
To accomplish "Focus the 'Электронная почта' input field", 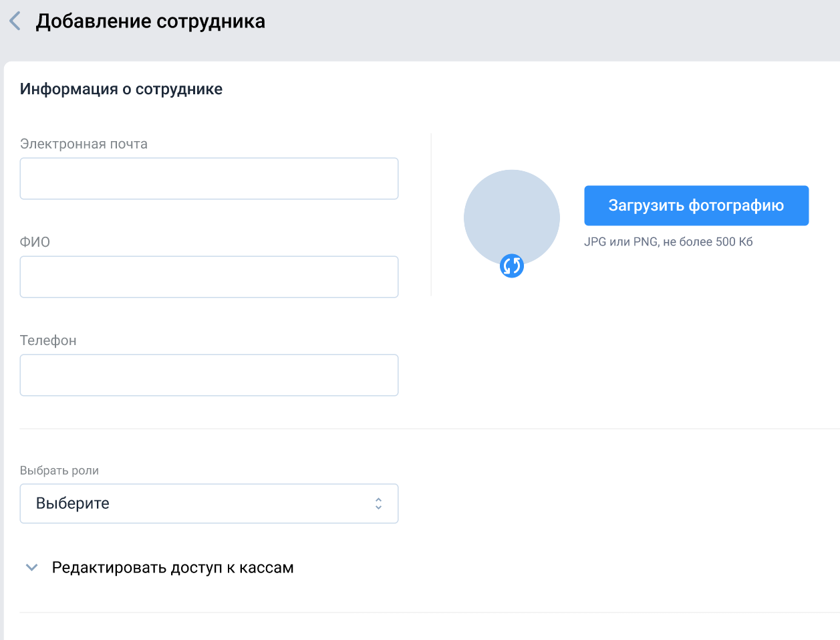I will [209, 179].
